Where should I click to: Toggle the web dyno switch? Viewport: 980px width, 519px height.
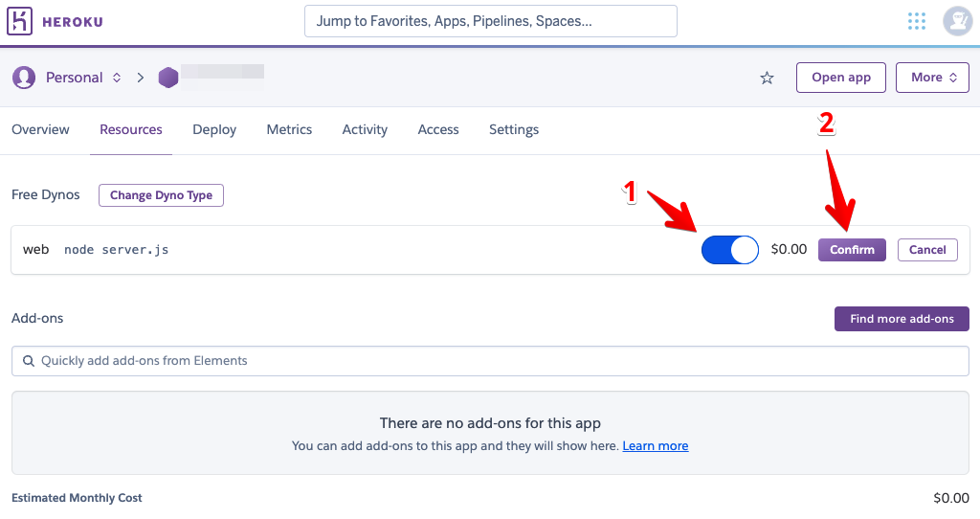730,250
